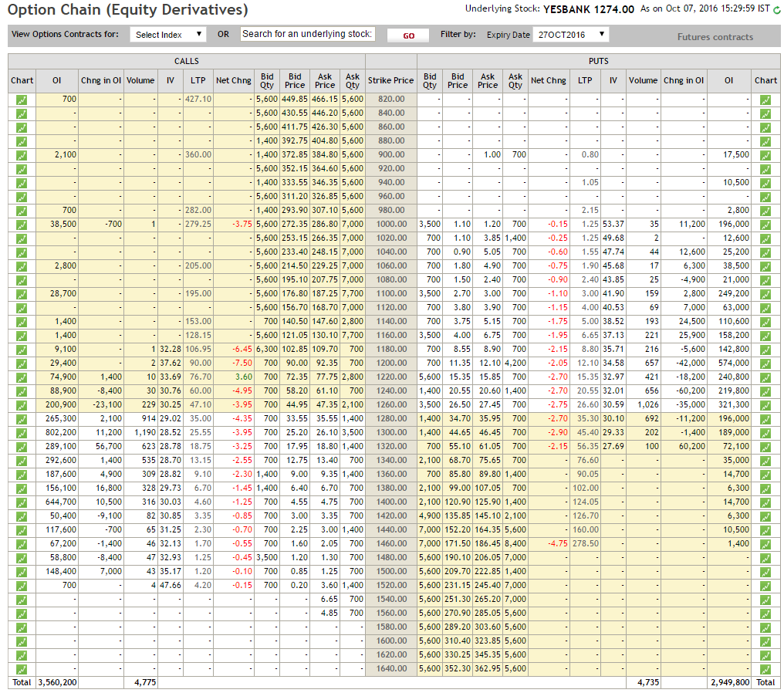Open puts chart icon for strike 1460.00
This screenshot has height=693, width=784.
point(765,544)
